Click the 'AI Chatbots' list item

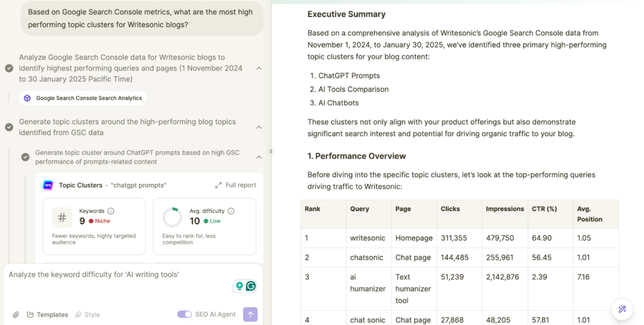[338, 103]
